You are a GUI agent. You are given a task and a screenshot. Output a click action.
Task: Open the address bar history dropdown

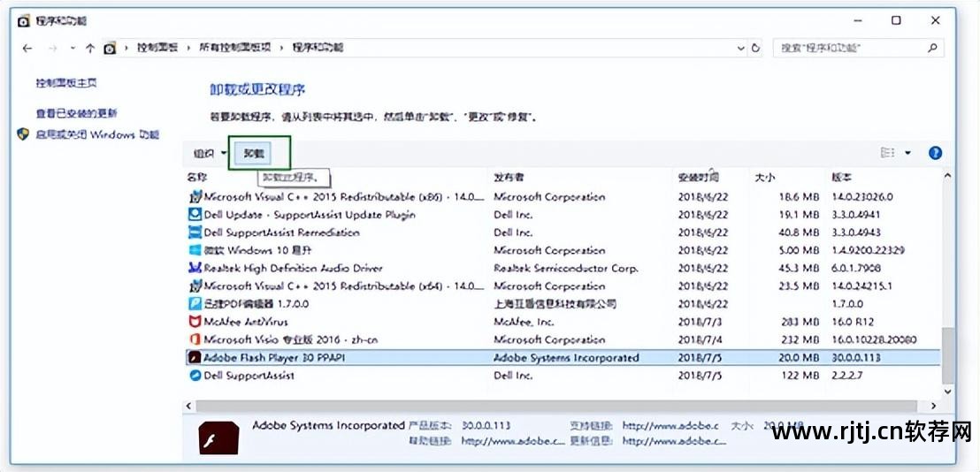741,48
